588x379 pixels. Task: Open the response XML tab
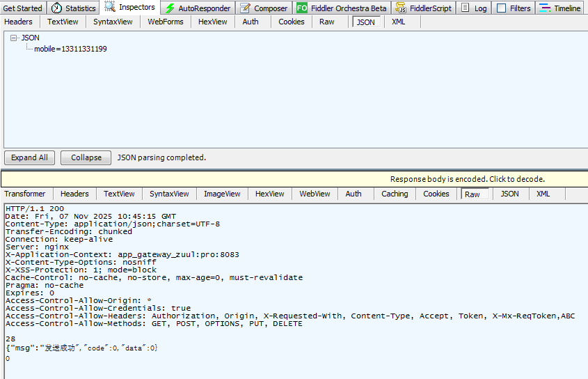tap(543, 194)
